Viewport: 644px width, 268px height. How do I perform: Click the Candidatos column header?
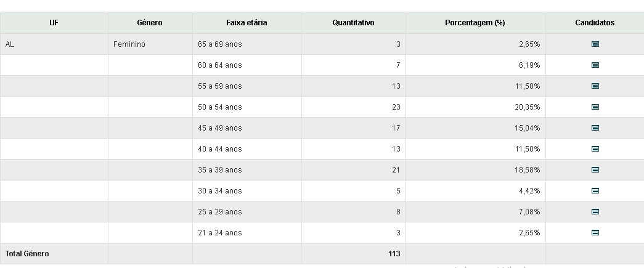click(x=595, y=23)
